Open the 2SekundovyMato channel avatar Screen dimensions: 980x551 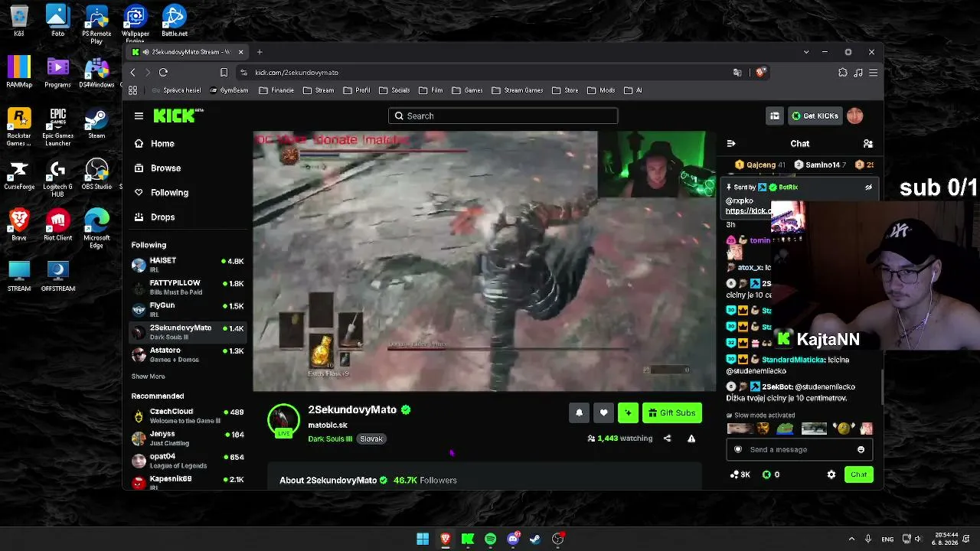[x=283, y=420]
